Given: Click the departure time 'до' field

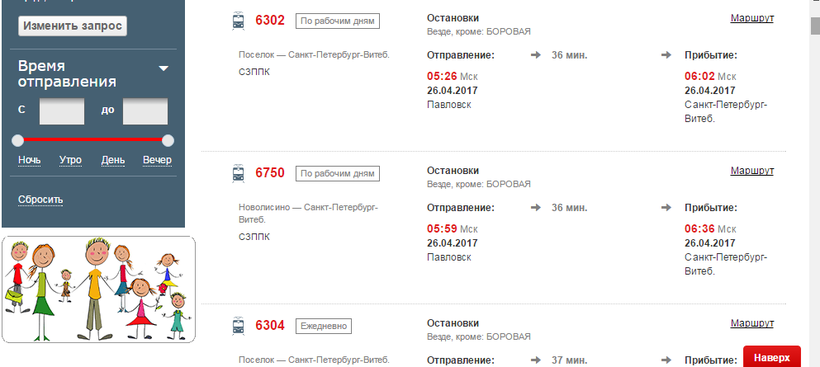Looking at the screenshot, I should 145,111.
